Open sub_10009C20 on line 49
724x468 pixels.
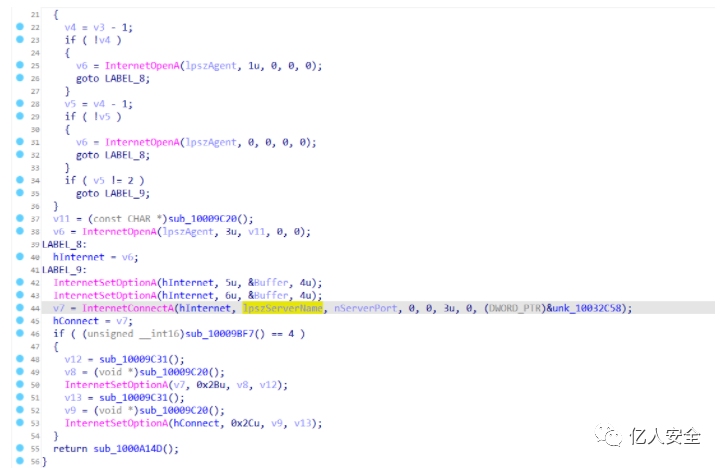tap(176, 372)
